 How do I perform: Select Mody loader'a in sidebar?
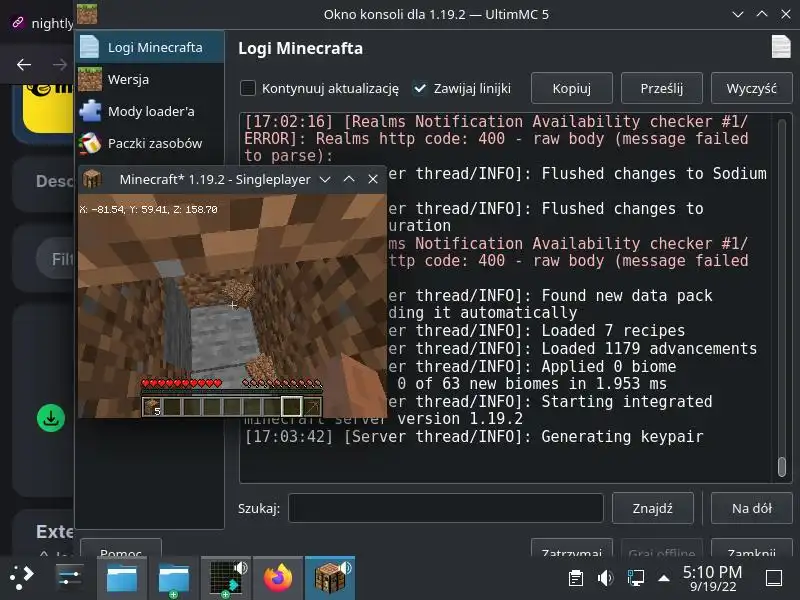[x=150, y=111]
